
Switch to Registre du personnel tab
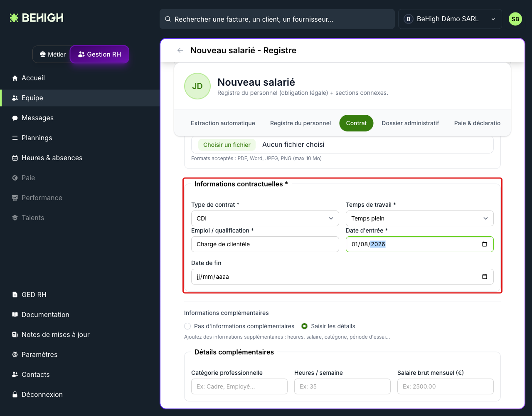pyautogui.click(x=300, y=123)
